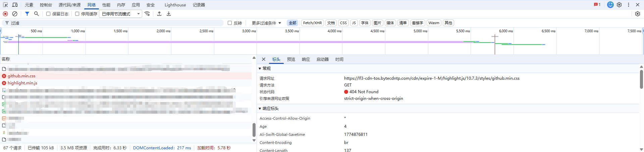Clear the network log
644x152 pixels.
[x=15, y=14]
